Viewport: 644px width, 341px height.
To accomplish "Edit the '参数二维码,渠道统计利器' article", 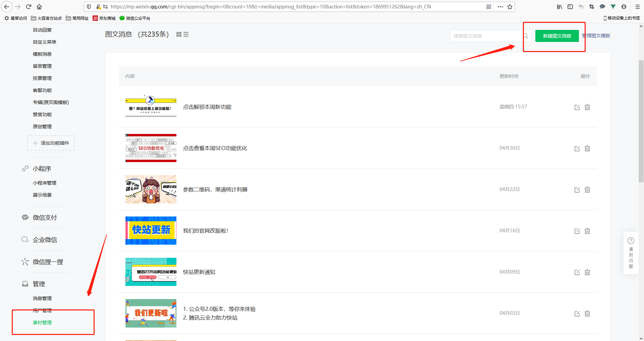I will (x=577, y=190).
